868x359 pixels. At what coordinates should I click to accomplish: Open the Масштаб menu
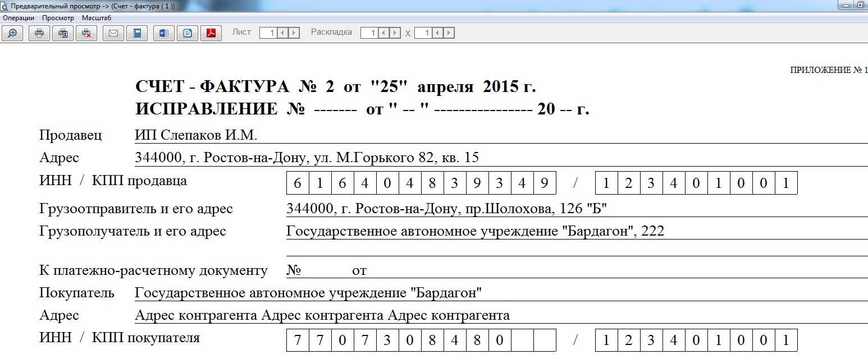(97, 18)
